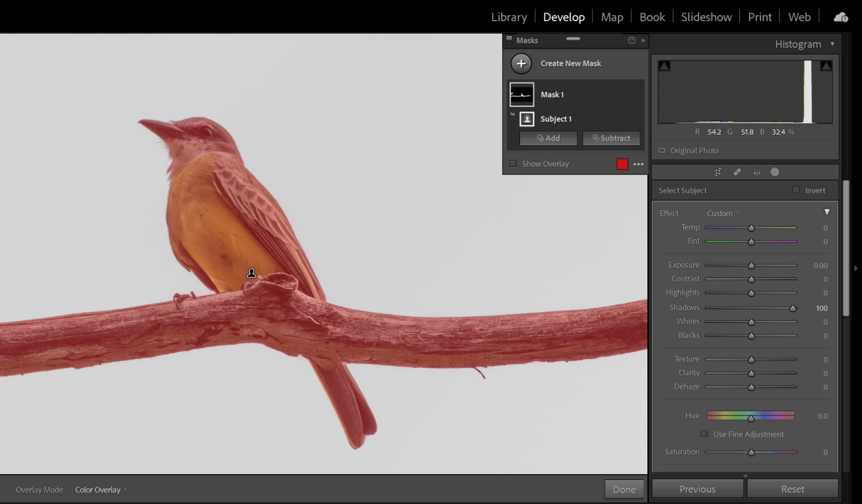
Task: Open the Overlay Mode Color Overlay dropdown
Action: click(101, 490)
